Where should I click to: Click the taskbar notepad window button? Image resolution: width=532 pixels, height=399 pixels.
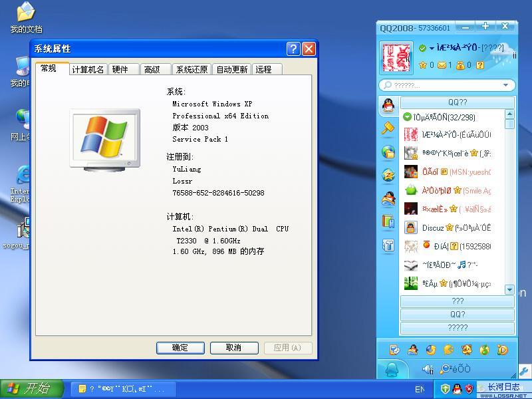(124, 389)
